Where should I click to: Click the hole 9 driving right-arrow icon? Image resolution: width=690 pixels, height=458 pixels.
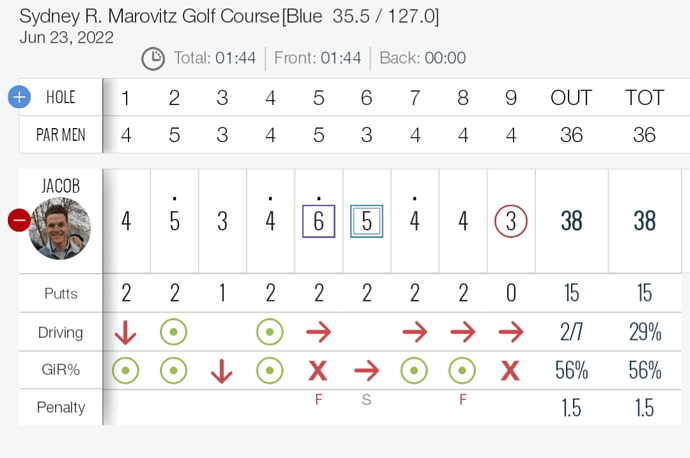point(511,332)
